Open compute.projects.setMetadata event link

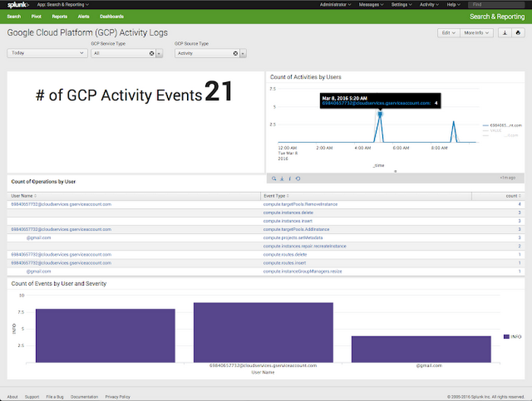click(x=293, y=238)
